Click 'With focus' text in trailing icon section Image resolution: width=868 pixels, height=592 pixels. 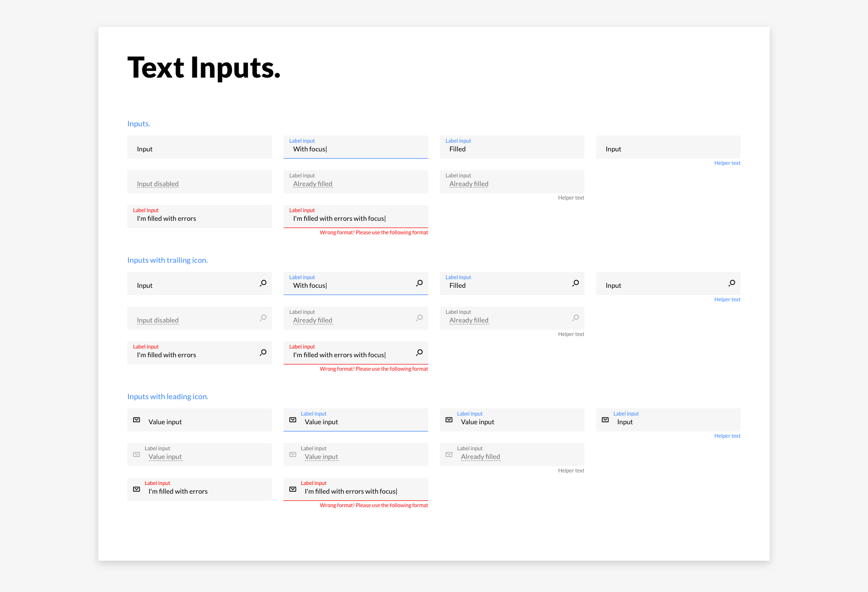(310, 285)
